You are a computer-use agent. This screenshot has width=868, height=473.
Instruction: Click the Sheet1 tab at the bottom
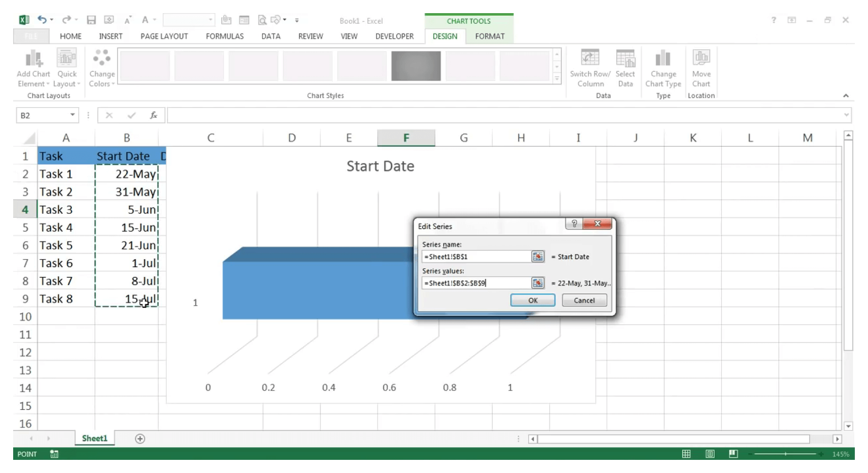click(x=94, y=438)
